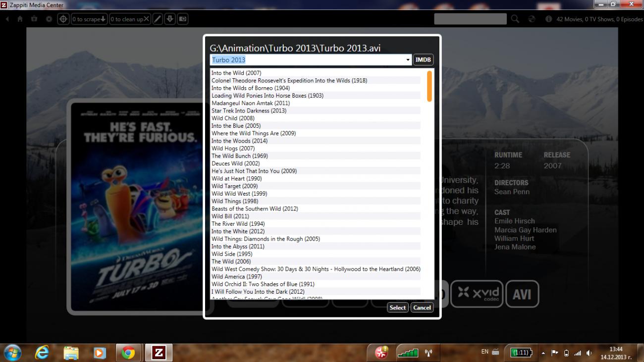The image size is (644, 362).
Task: Click the 'Turbo 2013' title text field
Action: click(x=308, y=60)
